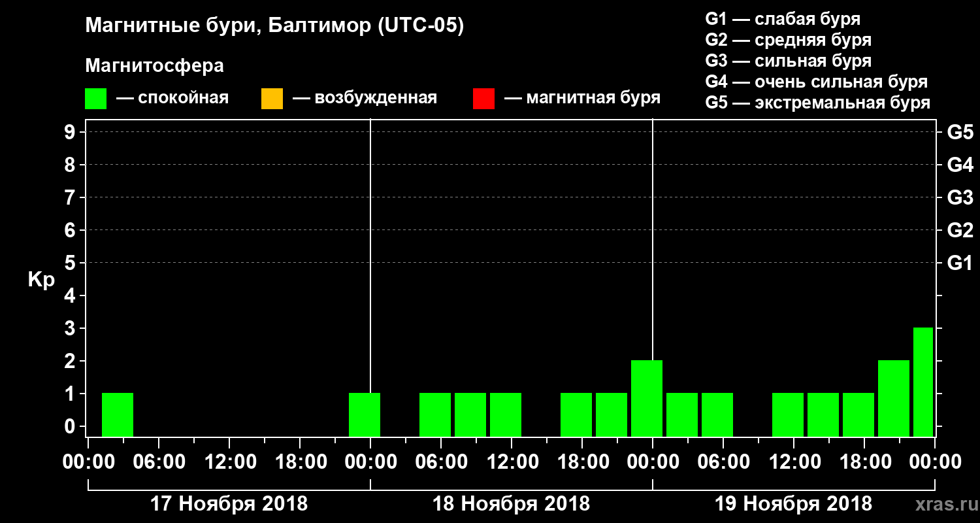Click the green 'спокойная' legend swatch
Viewport: 980px width, 523px height.
click(96, 99)
